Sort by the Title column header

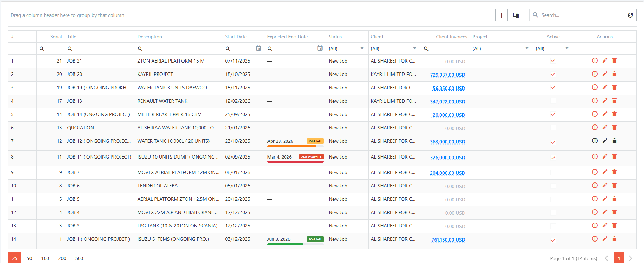72,37
